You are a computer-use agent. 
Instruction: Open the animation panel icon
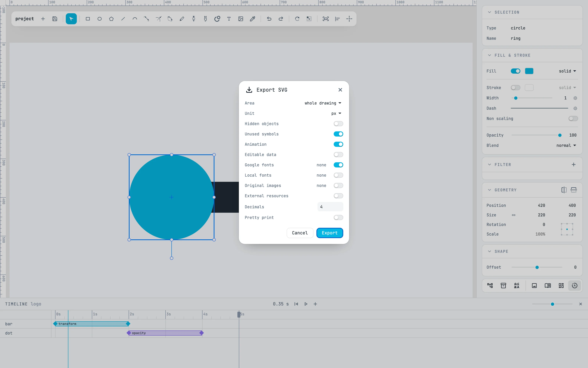[x=574, y=286]
